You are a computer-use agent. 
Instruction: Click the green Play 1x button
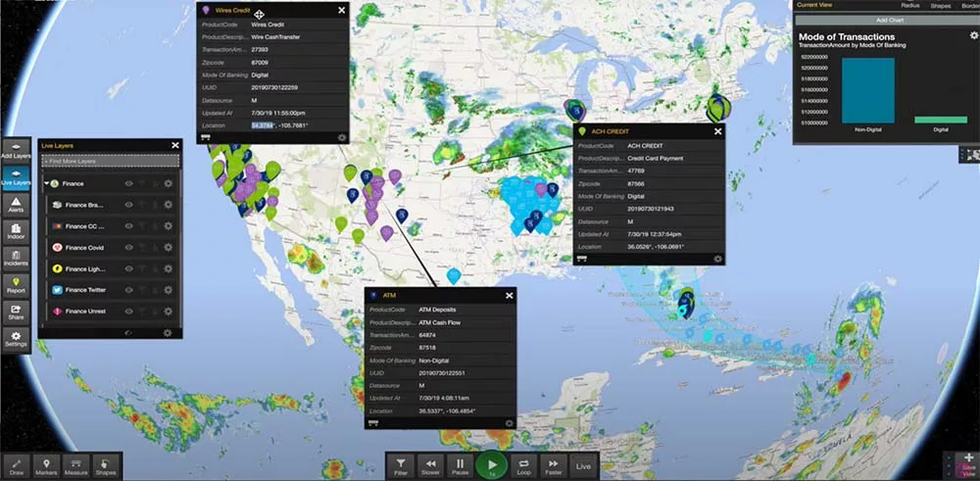coord(492,466)
